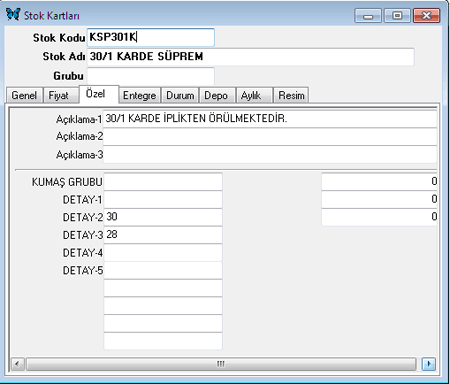Image resolution: width=450 pixels, height=384 pixels.
Task: Open the Fiyat tab
Action: coord(60,95)
